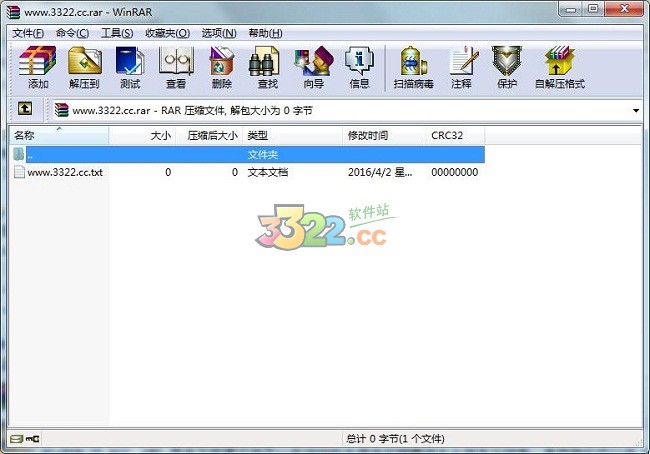Maximize the WinRAR window

594,9
